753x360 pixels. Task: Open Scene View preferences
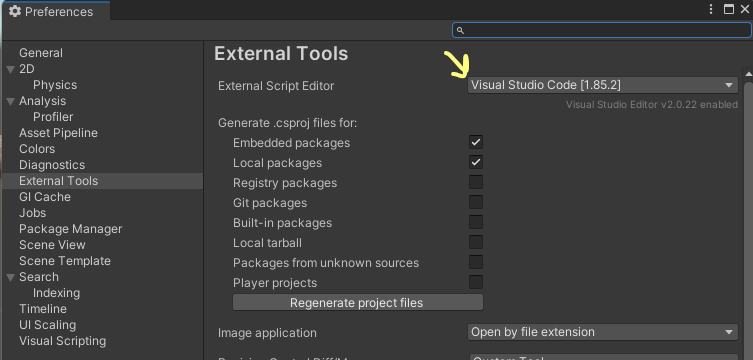[52, 245]
